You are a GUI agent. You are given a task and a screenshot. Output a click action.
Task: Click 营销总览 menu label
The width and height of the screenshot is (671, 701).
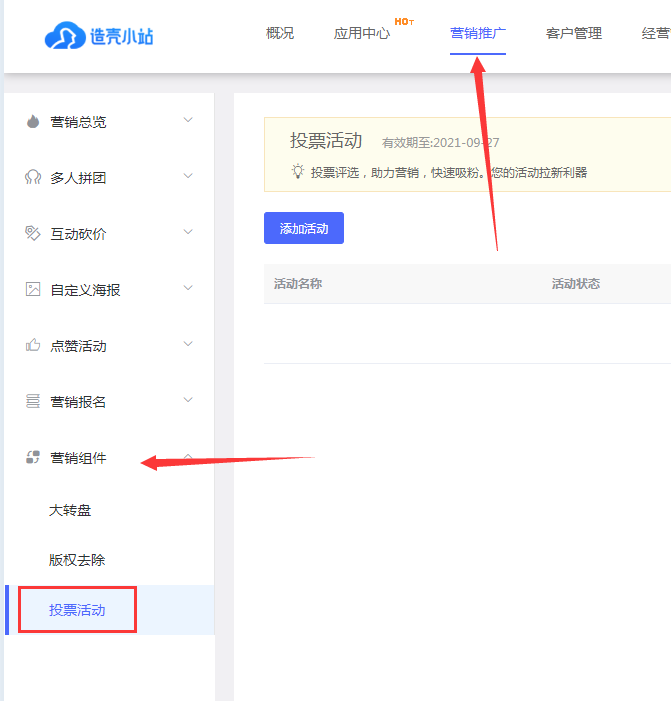[x=78, y=122]
